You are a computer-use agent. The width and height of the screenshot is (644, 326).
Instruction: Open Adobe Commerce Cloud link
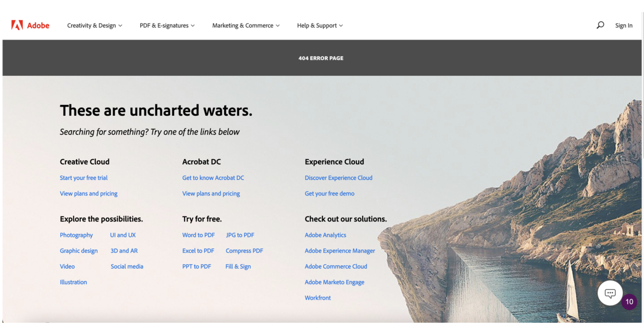pos(336,266)
